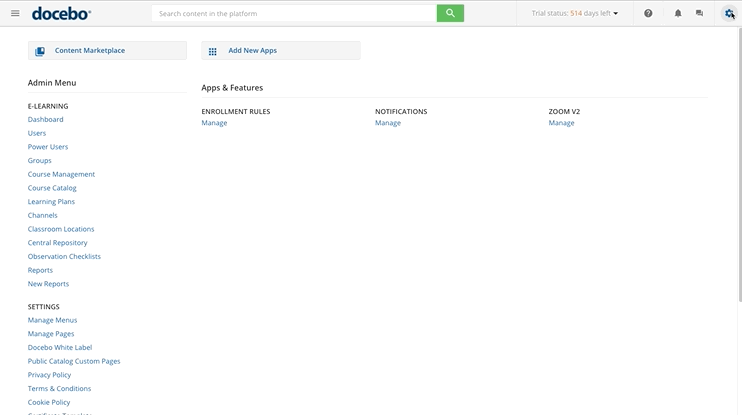Viewport: 742px width, 415px height.
Task: Select Docebo White Label settings
Action: [x=59, y=347]
